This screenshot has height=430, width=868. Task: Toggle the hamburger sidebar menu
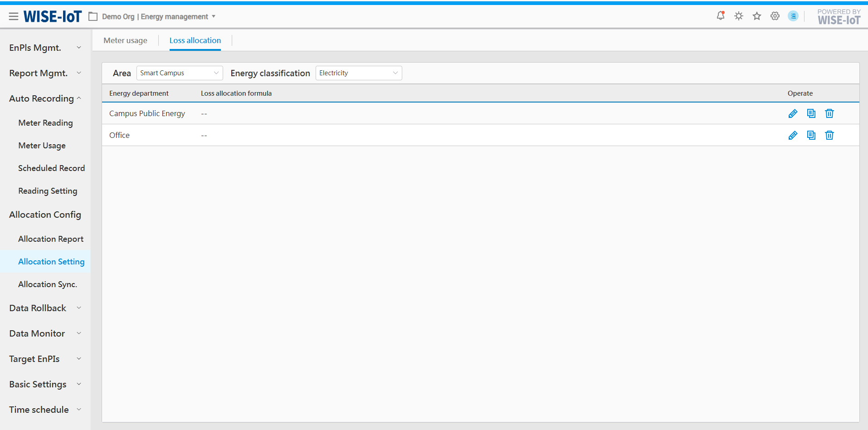14,16
